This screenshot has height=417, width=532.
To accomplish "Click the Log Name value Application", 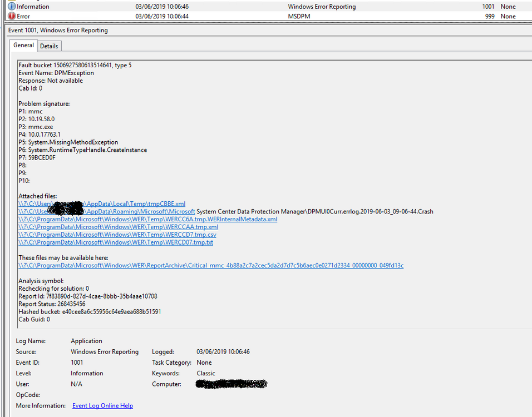I will click(x=86, y=341).
